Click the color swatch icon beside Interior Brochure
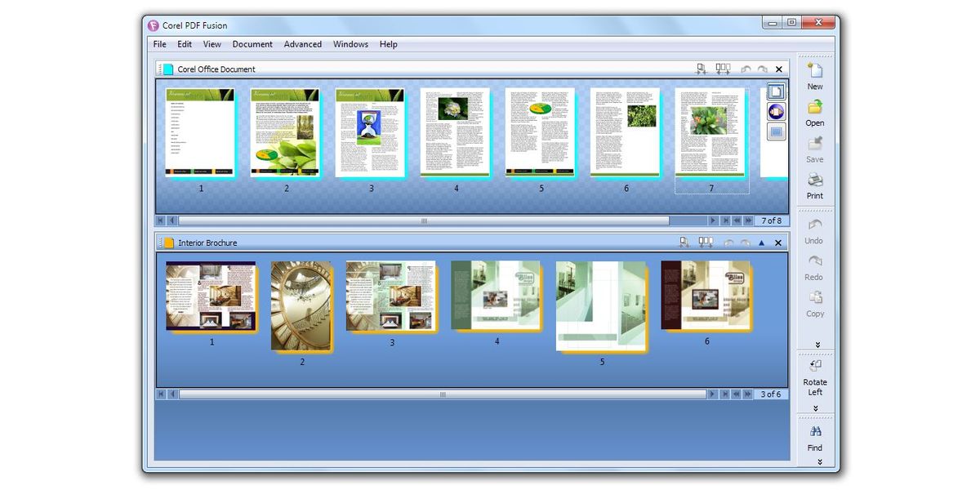 169,243
